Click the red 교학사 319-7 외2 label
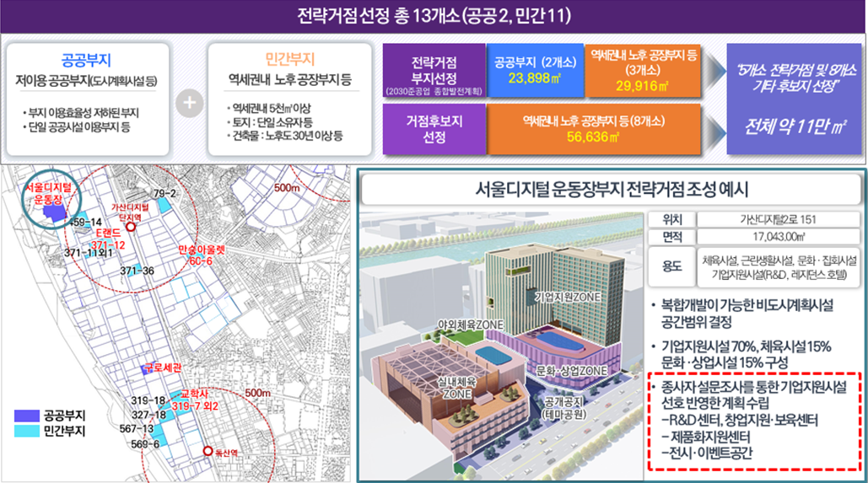Screen dimensions: 868x483 (x=194, y=400)
